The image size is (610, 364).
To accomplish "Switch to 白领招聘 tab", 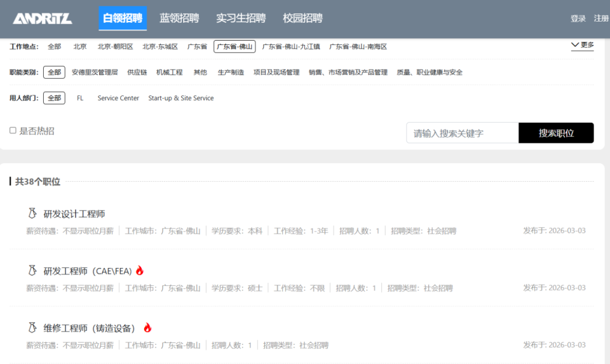I will point(123,18).
